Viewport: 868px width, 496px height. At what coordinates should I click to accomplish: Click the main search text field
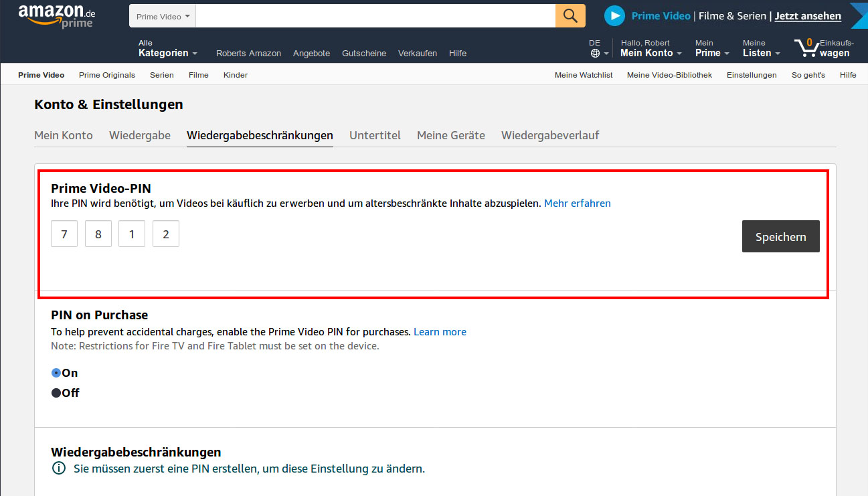375,16
